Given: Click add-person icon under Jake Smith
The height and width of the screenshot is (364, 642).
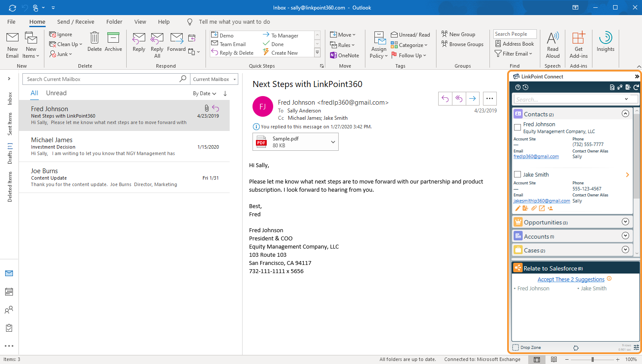Looking at the screenshot, I should 550,208.
